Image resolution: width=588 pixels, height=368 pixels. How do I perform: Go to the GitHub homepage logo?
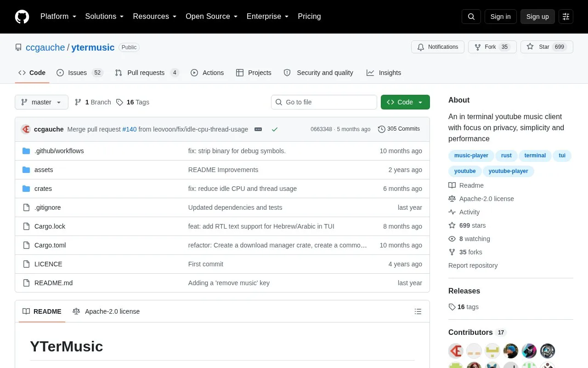click(22, 17)
